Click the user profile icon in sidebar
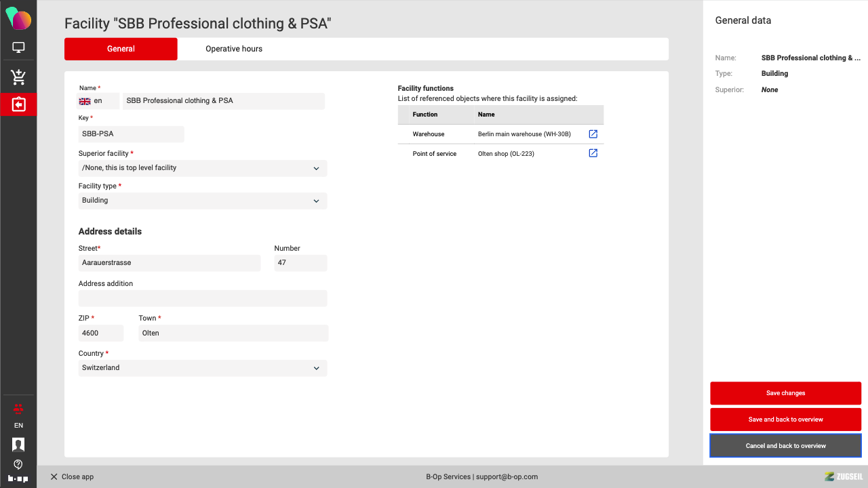This screenshot has width=868, height=488. click(18, 445)
